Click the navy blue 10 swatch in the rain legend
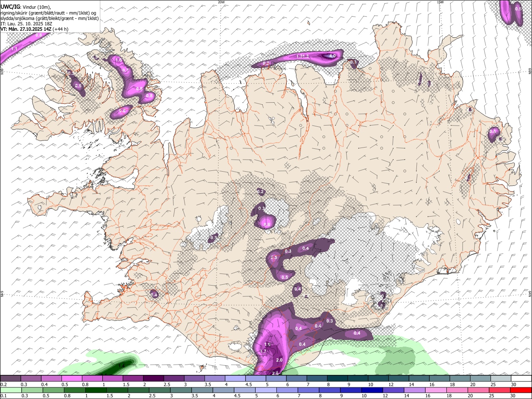The height and width of the screenshot is (399, 532). [x=372, y=390]
